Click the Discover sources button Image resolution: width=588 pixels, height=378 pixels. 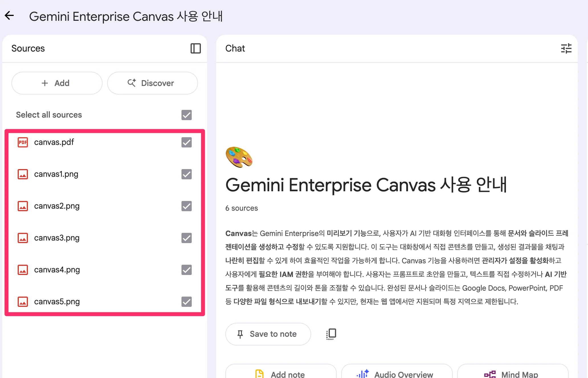pyautogui.click(x=152, y=83)
